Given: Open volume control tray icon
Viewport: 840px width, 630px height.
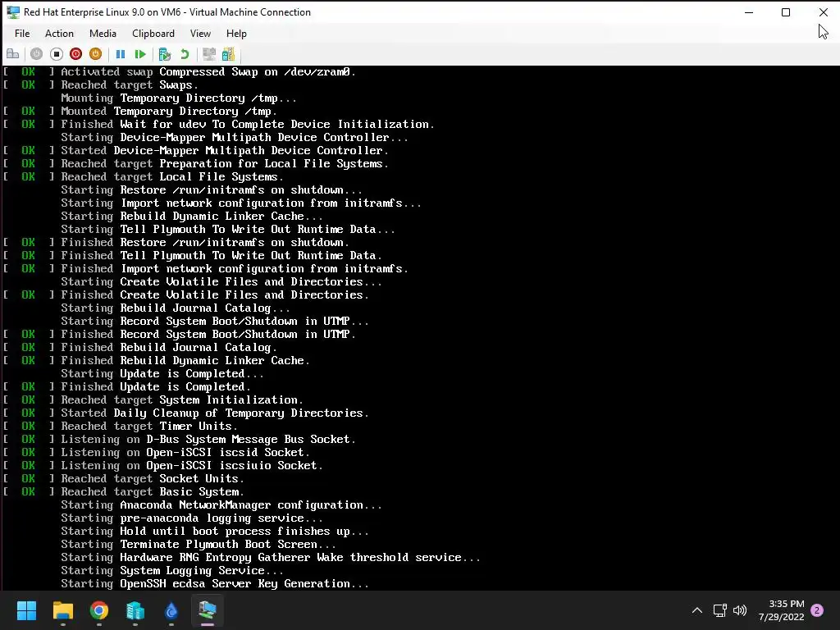Looking at the screenshot, I should coord(740,610).
